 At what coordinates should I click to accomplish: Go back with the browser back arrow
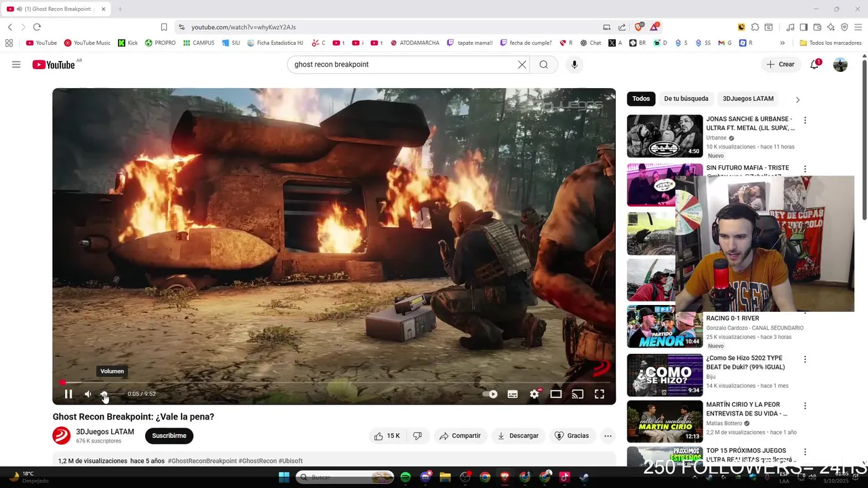coord(9,27)
